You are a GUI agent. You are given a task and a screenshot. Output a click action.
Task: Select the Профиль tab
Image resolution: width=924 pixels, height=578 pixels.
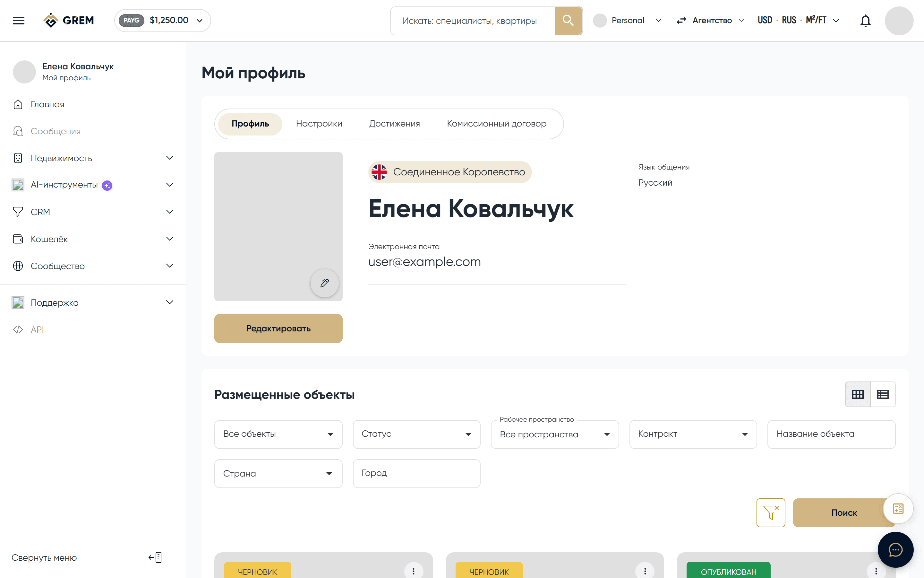point(250,124)
